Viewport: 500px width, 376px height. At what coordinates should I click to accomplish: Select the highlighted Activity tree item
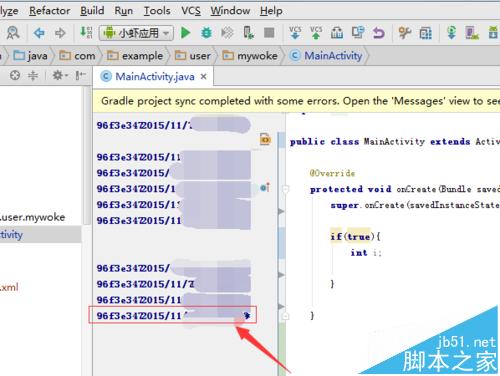(x=41, y=234)
